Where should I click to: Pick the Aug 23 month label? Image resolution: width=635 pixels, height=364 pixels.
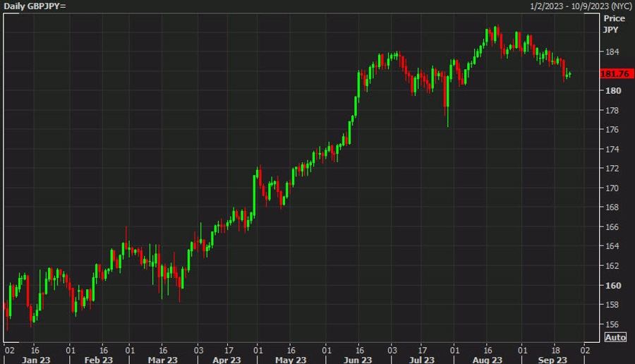pyautogui.click(x=488, y=360)
